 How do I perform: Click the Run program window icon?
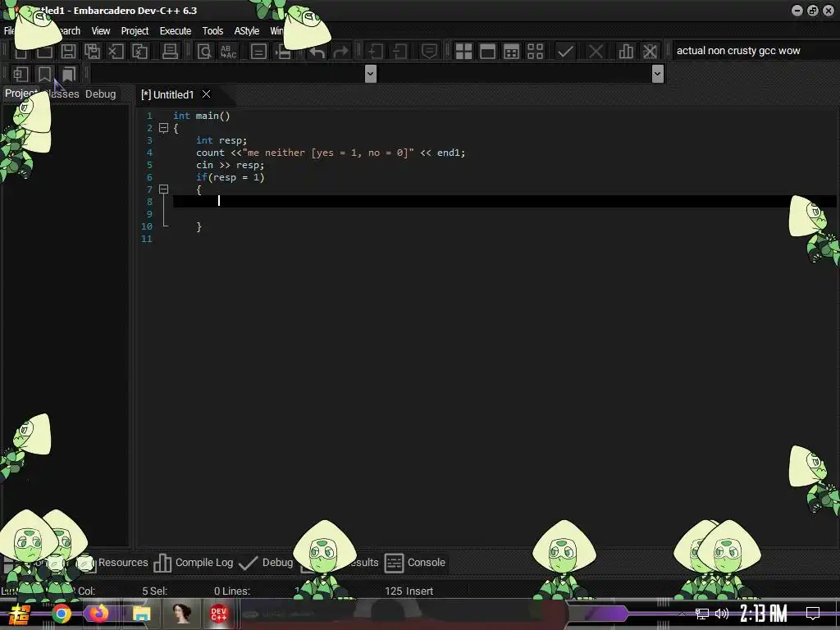tap(487, 52)
